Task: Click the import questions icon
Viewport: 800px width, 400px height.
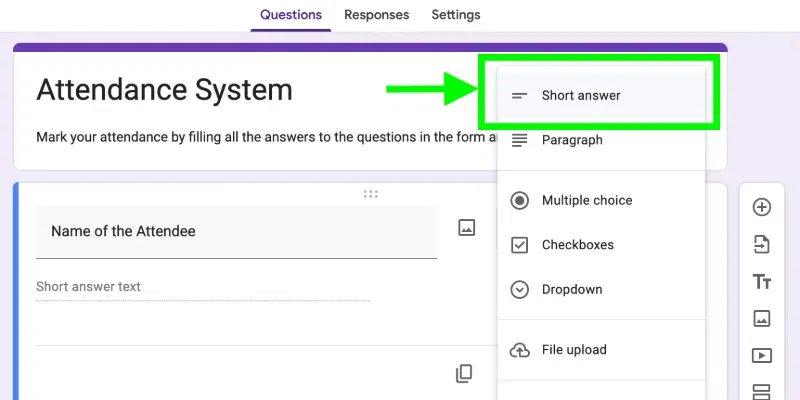Action: pyautogui.click(x=762, y=244)
